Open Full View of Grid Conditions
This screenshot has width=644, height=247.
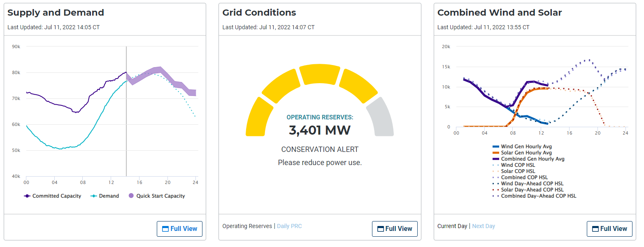(395, 229)
